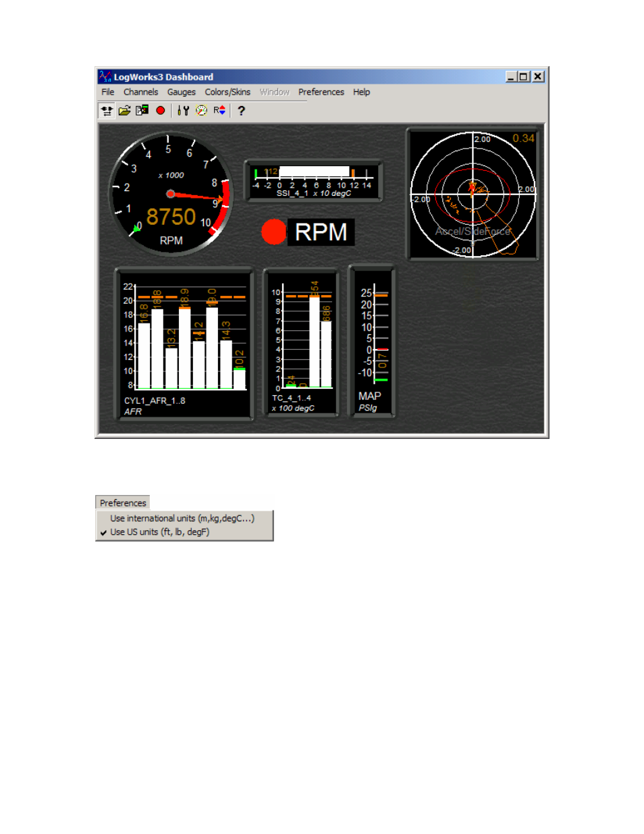Click the large red RPM warning light
The width and height of the screenshot is (644, 834).
(x=273, y=232)
